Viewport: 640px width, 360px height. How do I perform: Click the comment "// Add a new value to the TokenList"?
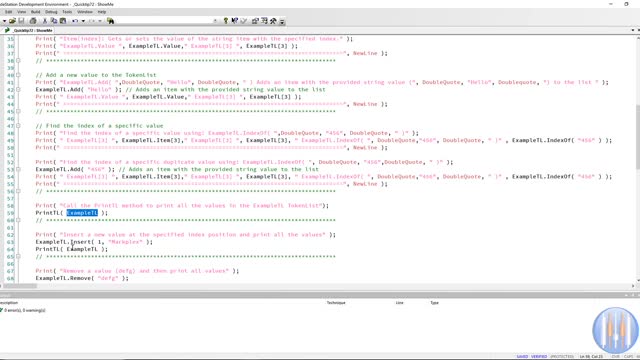[96, 75]
